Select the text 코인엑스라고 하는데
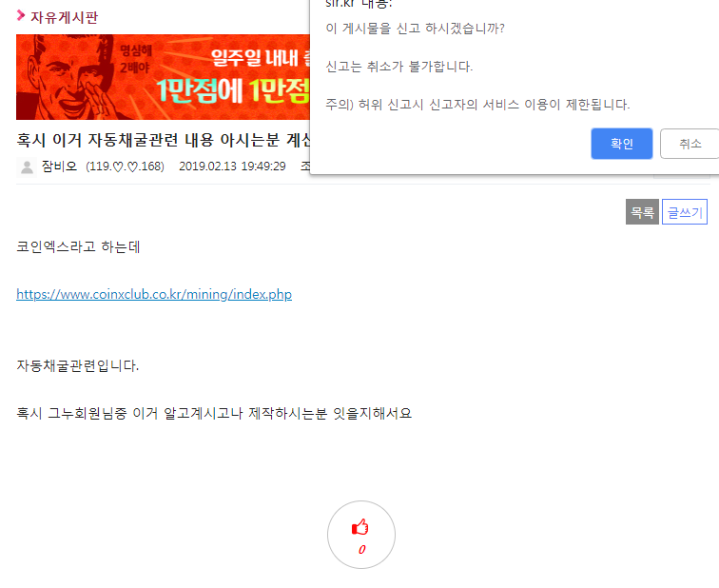The image size is (719, 588). pos(78,246)
